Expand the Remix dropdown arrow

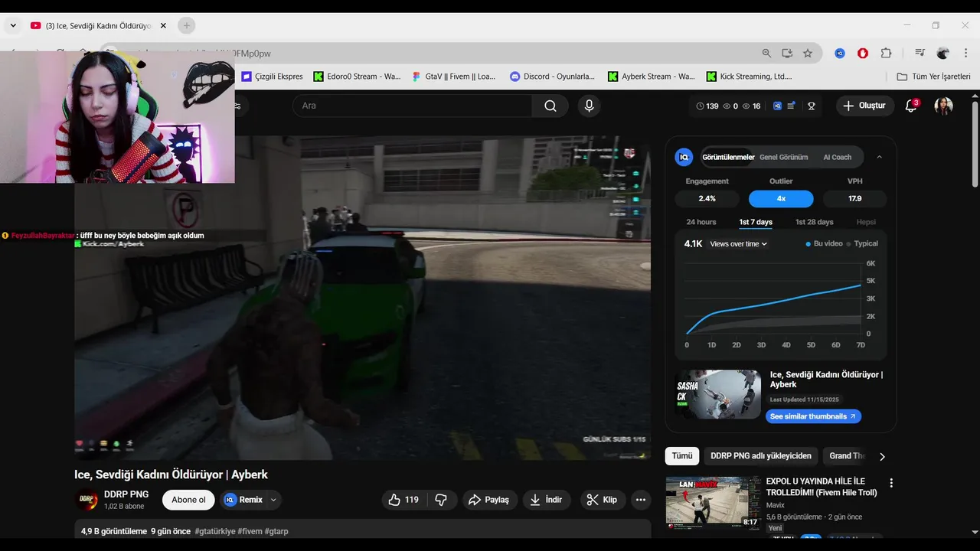click(273, 500)
